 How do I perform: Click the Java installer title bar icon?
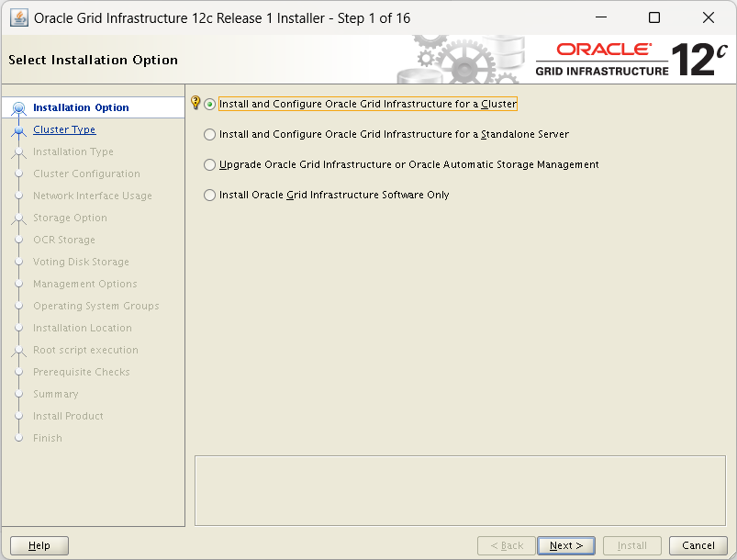pos(19,17)
